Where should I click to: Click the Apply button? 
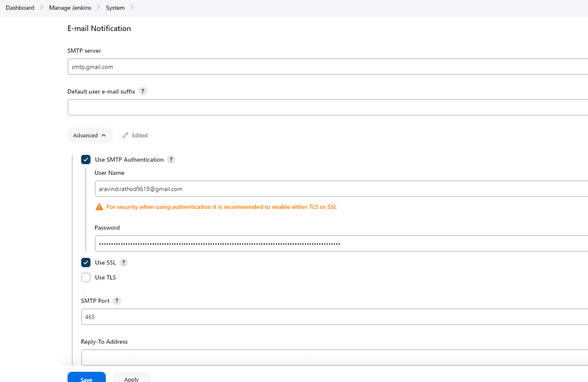point(131,378)
